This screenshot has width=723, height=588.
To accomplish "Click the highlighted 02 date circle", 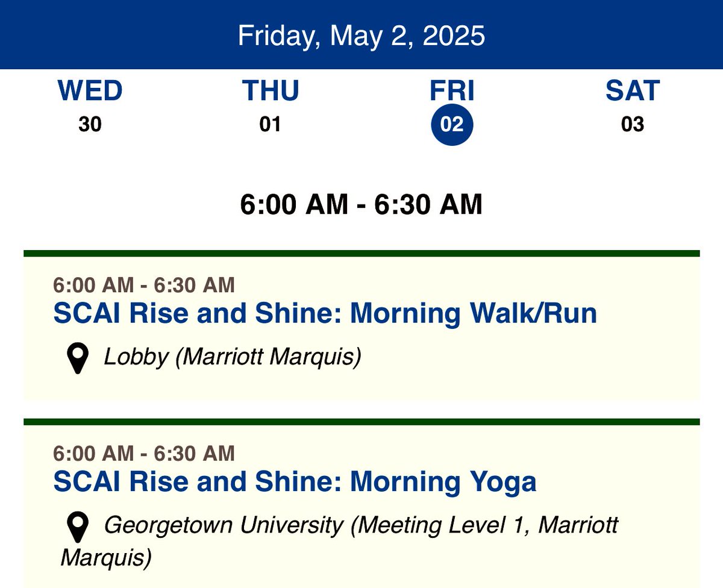I will point(452,125).
